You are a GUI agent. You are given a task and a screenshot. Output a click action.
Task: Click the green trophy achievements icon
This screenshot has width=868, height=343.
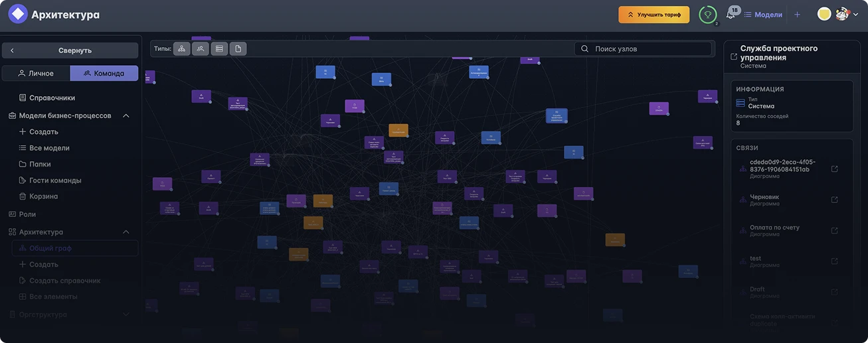(708, 15)
